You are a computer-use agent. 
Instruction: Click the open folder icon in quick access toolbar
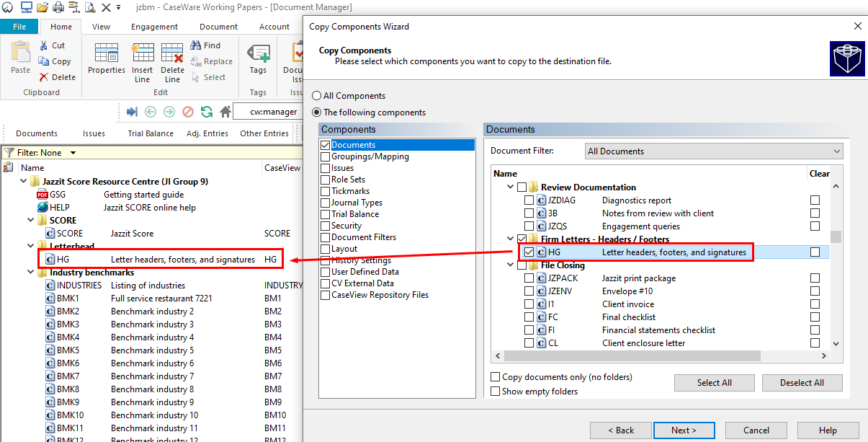(42, 7)
